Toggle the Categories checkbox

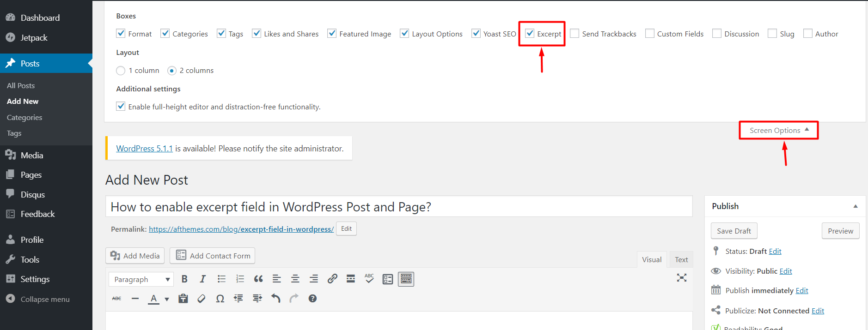point(165,33)
